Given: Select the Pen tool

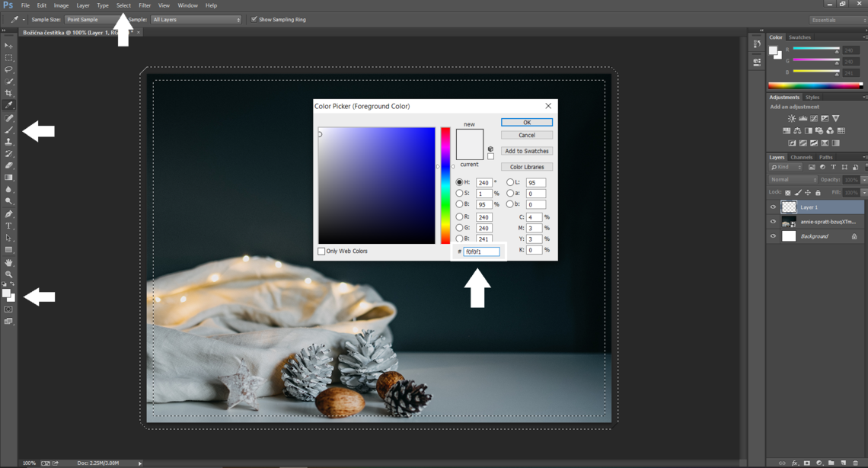Looking at the screenshot, I should click(x=8, y=213).
